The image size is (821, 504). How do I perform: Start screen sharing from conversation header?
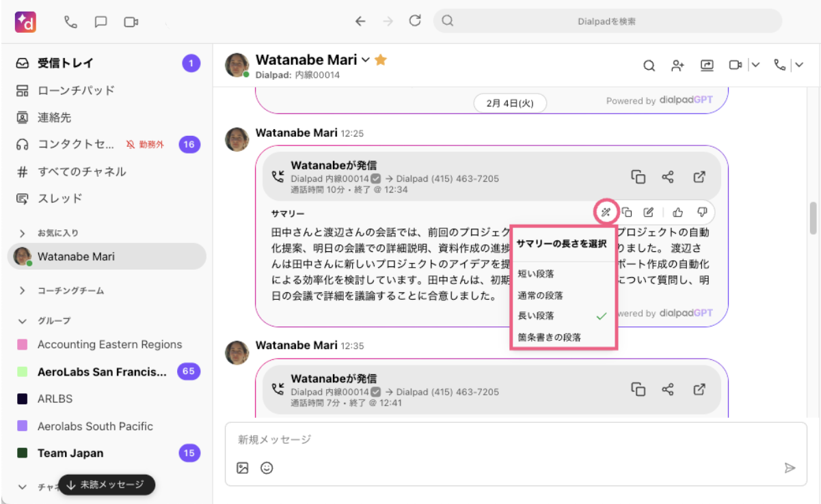[707, 66]
